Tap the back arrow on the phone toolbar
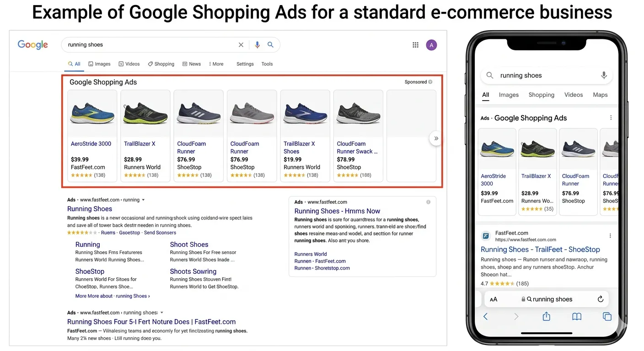Screen dimensions: 644x351 [x=485, y=316]
